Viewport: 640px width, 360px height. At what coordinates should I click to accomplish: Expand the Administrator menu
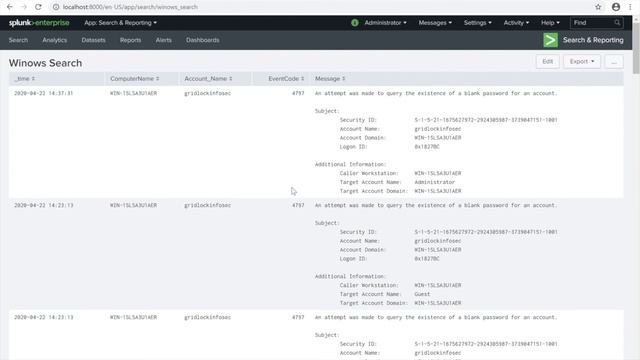[x=385, y=23]
